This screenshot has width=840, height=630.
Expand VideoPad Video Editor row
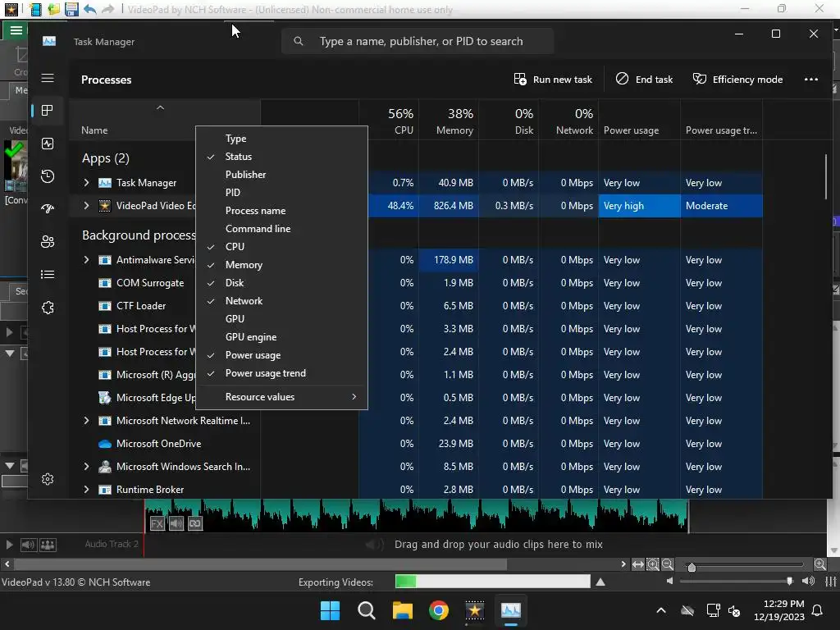tap(86, 206)
